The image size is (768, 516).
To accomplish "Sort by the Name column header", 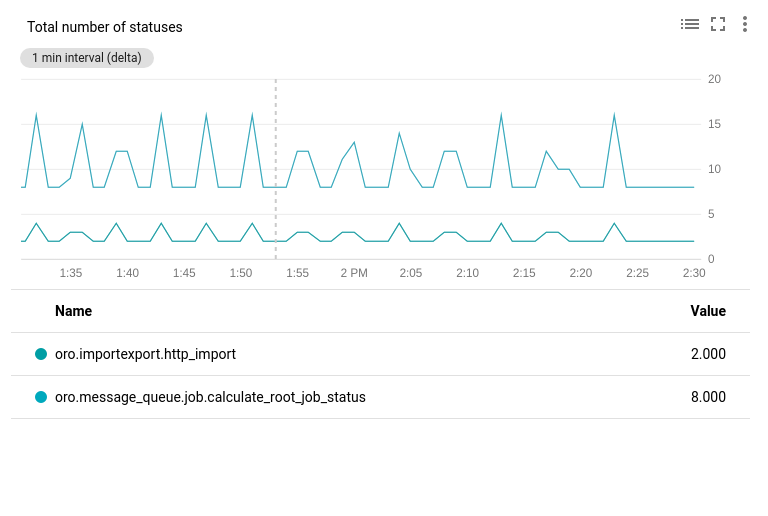I will [73, 311].
